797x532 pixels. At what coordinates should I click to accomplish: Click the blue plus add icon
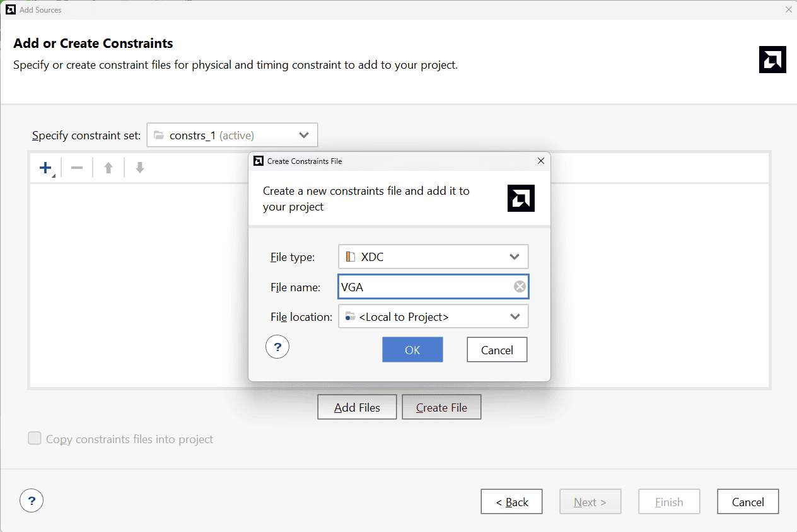pyautogui.click(x=46, y=168)
